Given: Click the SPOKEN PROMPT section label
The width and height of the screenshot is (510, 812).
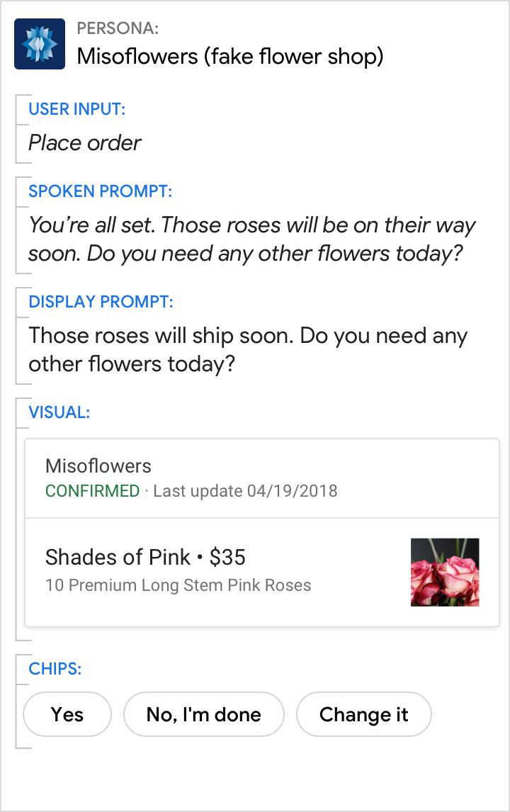Looking at the screenshot, I should [100, 191].
